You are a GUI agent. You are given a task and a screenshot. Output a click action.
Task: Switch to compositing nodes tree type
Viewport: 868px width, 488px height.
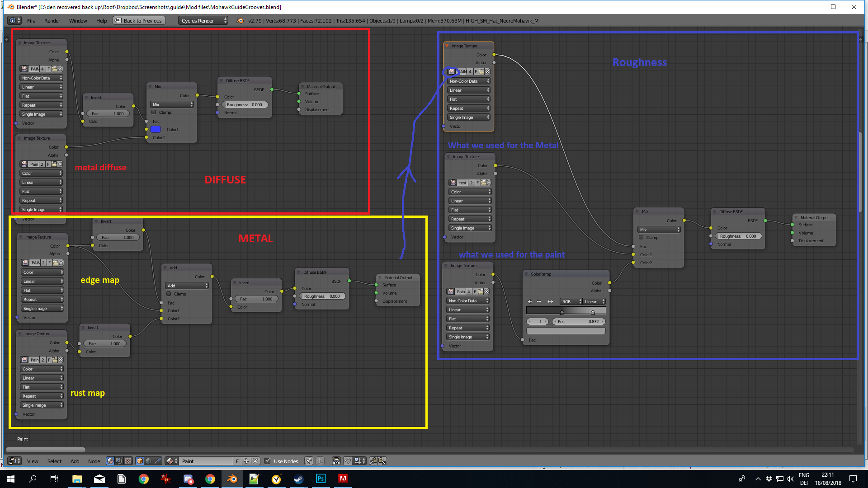coord(119,461)
